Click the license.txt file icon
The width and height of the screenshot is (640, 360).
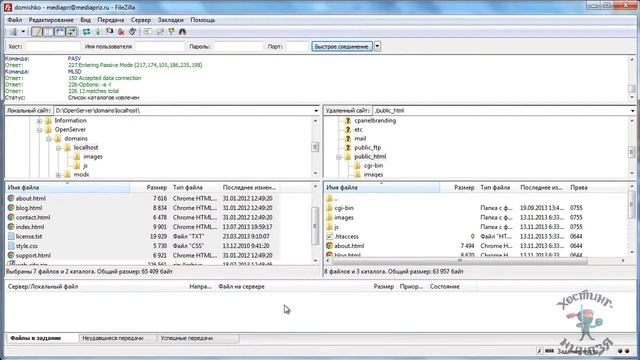coord(11,236)
